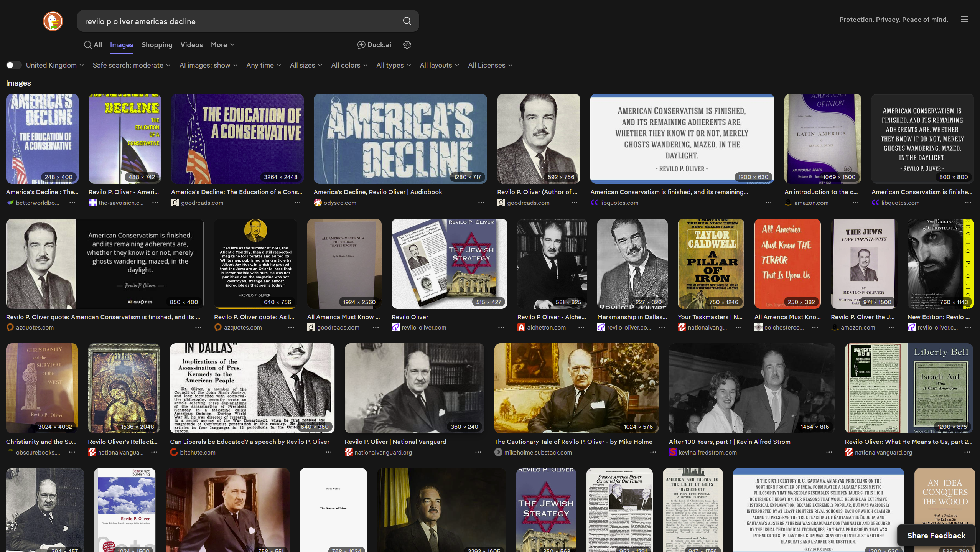
Task: Click the Share Feedback button
Action: tap(936, 536)
